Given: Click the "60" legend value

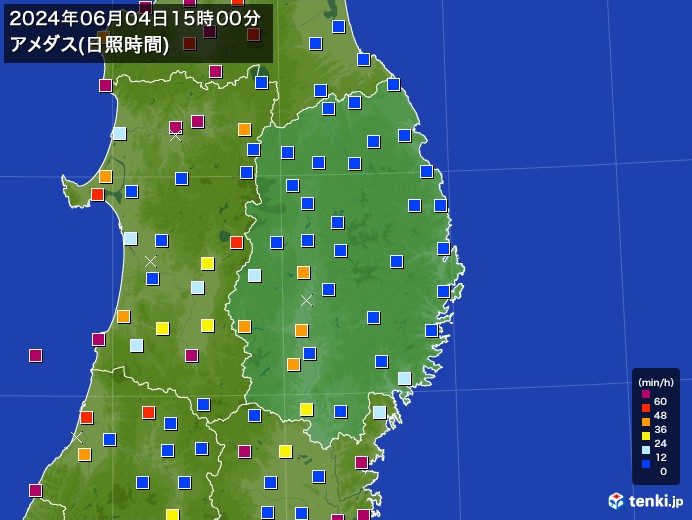Looking at the screenshot, I should (660, 401).
